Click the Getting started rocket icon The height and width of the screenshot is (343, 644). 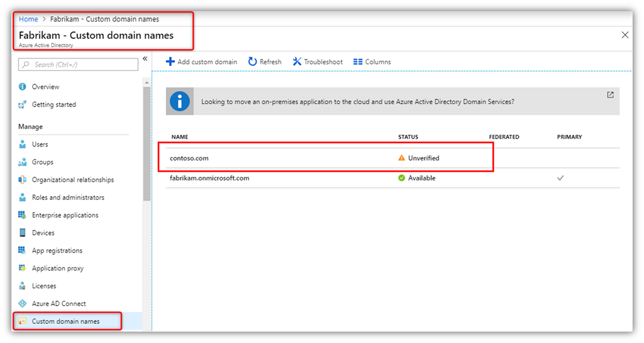click(23, 105)
